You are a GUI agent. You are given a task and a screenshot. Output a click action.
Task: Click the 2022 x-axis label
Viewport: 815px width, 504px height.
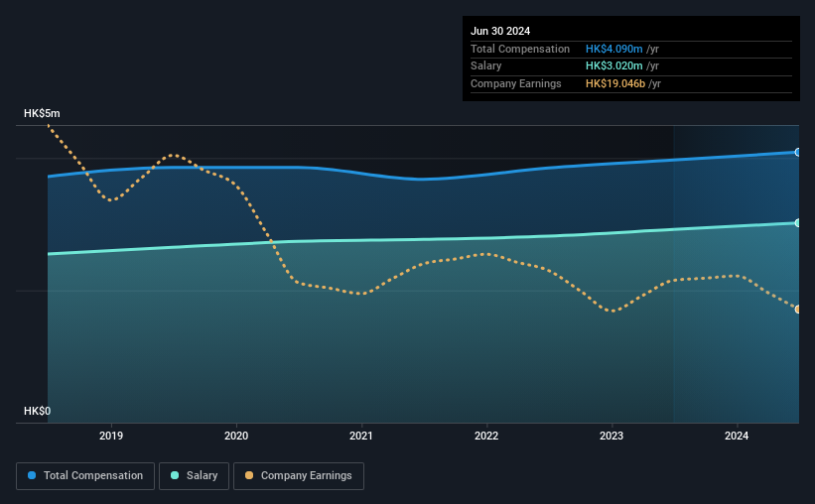click(x=486, y=436)
